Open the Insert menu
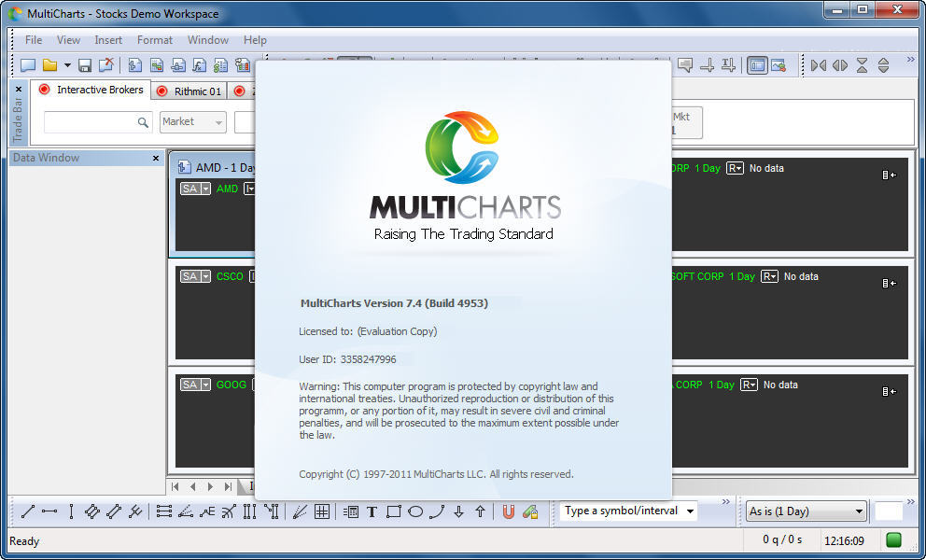Viewport: 926px width, 560px height. tap(108, 40)
